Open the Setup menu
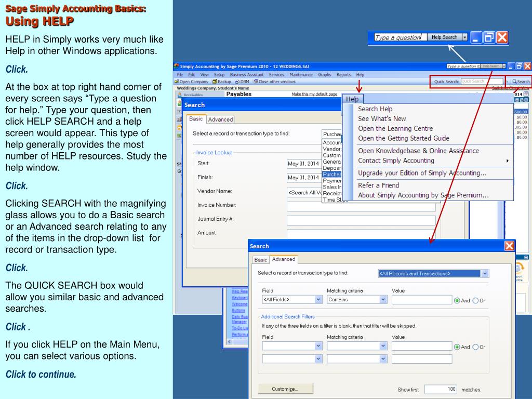 pyautogui.click(x=219, y=75)
